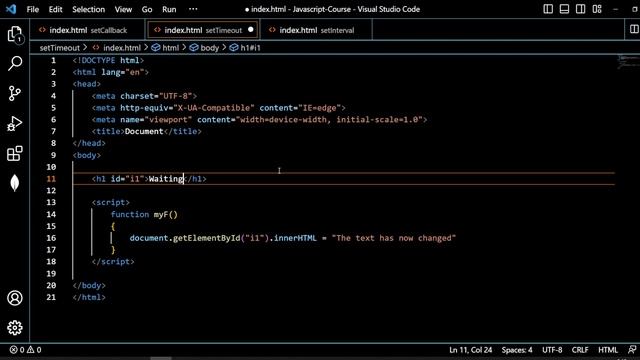This screenshot has height=360, width=640.
Task: Open the Manage gear settings
Action: tap(15, 328)
